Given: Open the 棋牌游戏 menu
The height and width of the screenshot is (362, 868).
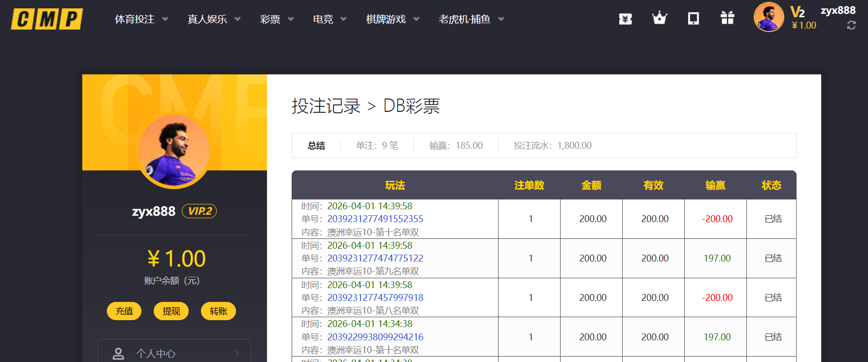Looking at the screenshot, I should (x=392, y=19).
